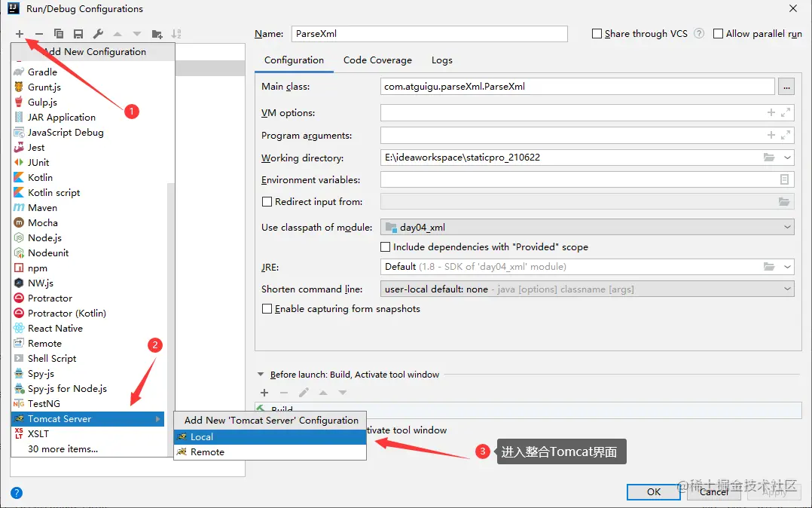The image size is (812, 508).
Task: Open the JRE dropdown arrow
Action: pos(787,267)
